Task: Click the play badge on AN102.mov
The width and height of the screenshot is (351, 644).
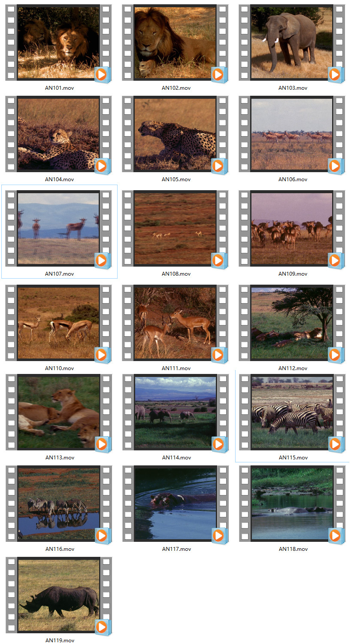Action: pyautogui.click(x=218, y=75)
